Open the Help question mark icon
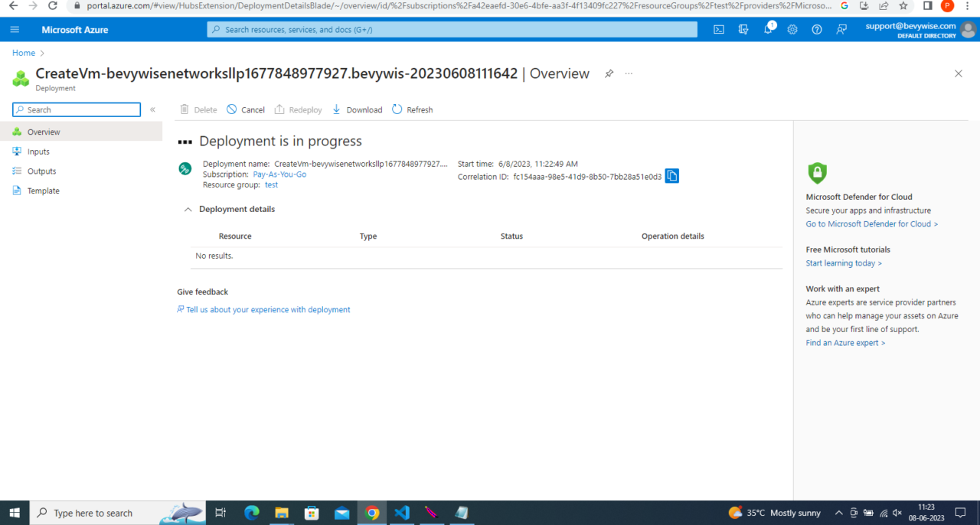 817,30
